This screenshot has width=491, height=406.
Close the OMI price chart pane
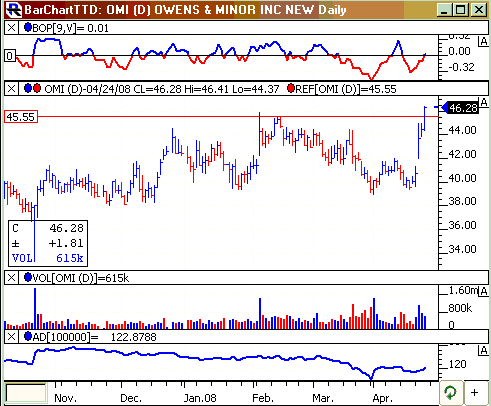click(x=11, y=89)
